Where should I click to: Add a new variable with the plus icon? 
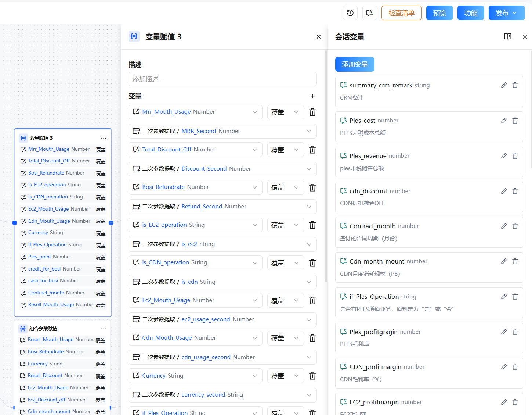point(312,96)
